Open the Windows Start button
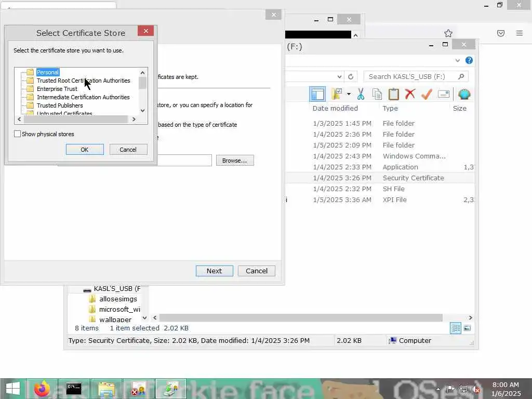This screenshot has width=532, height=399. [13, 389]
